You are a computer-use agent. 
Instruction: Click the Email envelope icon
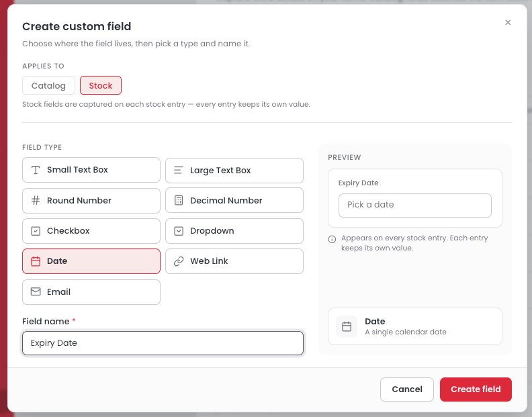click(x=36, y=291)
